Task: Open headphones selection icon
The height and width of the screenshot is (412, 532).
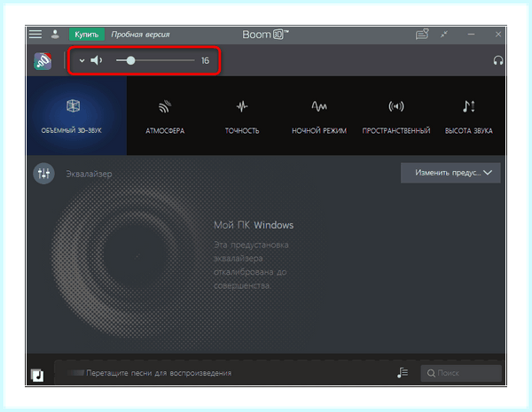Action: pos(497,61)
